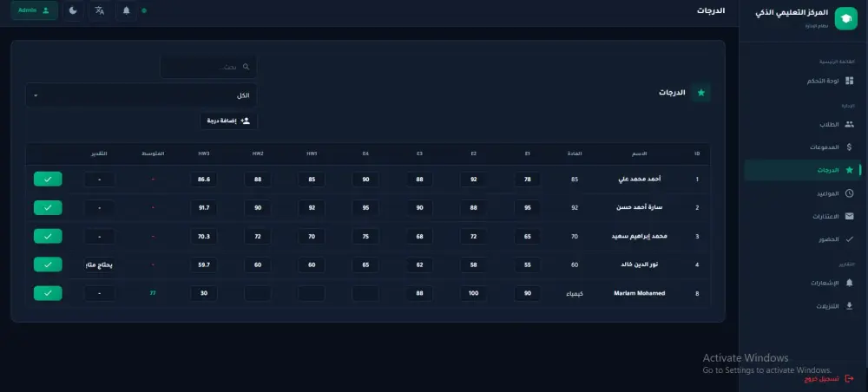This screenshot has width=868, height=392.
Task: Open the الكل filter dropdown
Action: [141, 95]
